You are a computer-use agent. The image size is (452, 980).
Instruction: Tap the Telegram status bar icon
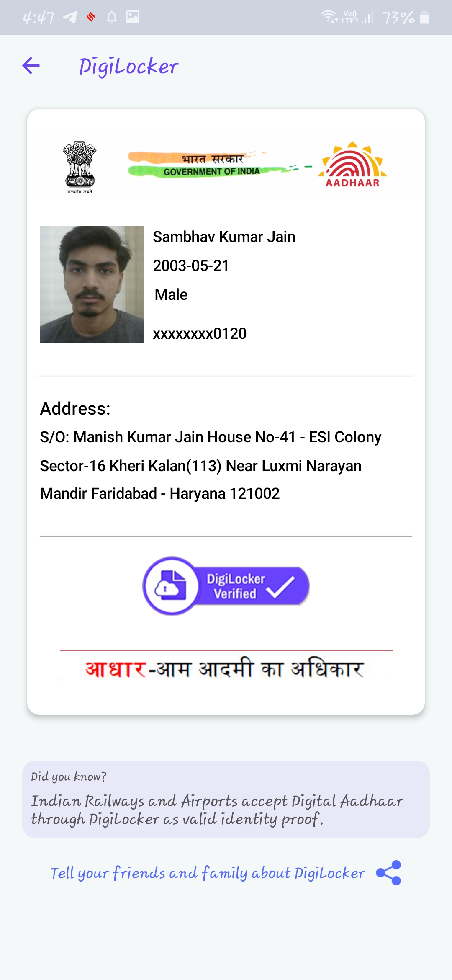70,17
